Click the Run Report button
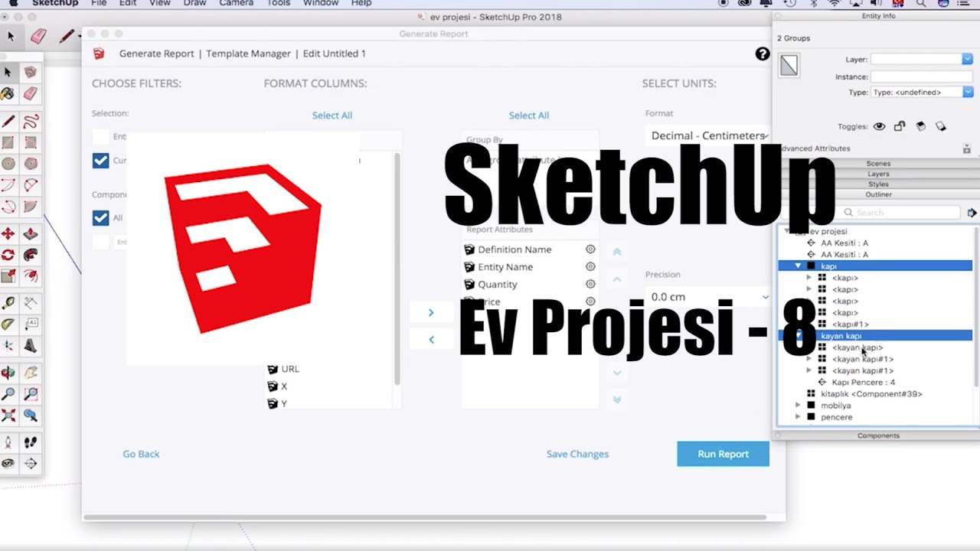The image size is (980, 551). [723, 454]
